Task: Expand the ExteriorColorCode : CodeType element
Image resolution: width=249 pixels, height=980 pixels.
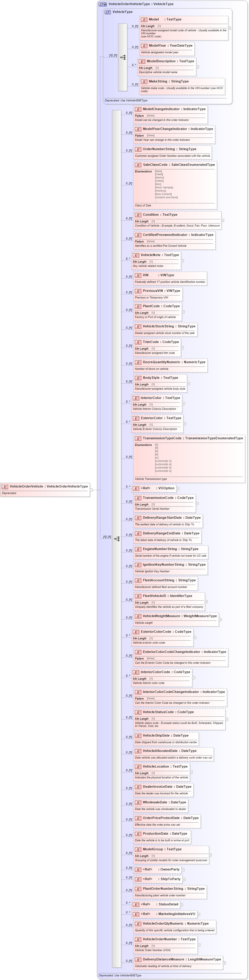Action: (x=194, y=637)
